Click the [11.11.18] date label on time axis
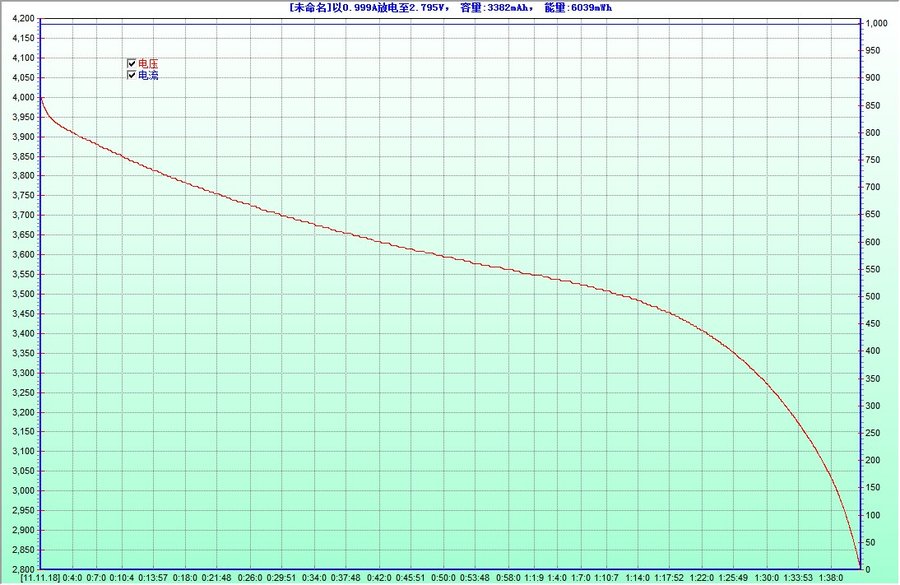900x585 pixels. coord(40,578)
